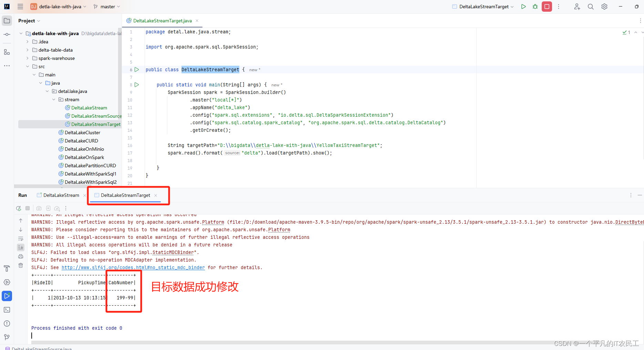Open Run panel options ellipsis

click(631, 195)
